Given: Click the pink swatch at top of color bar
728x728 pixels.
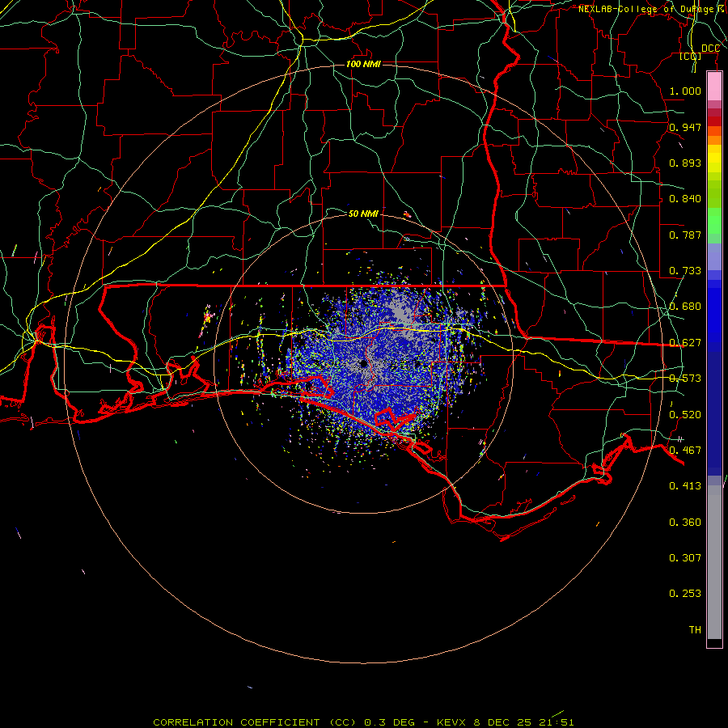Looking at the screenshot, I should tap(714, 86).
